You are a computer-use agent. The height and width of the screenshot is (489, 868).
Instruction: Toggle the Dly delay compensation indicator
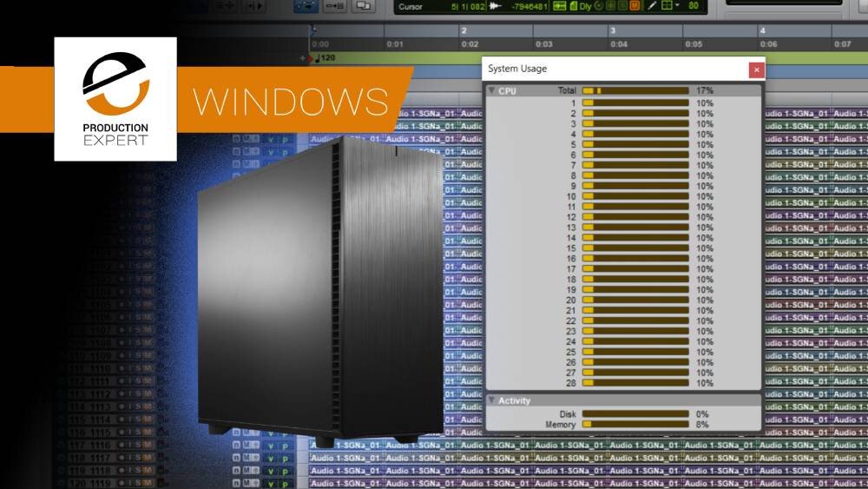[x=585, y=7]
